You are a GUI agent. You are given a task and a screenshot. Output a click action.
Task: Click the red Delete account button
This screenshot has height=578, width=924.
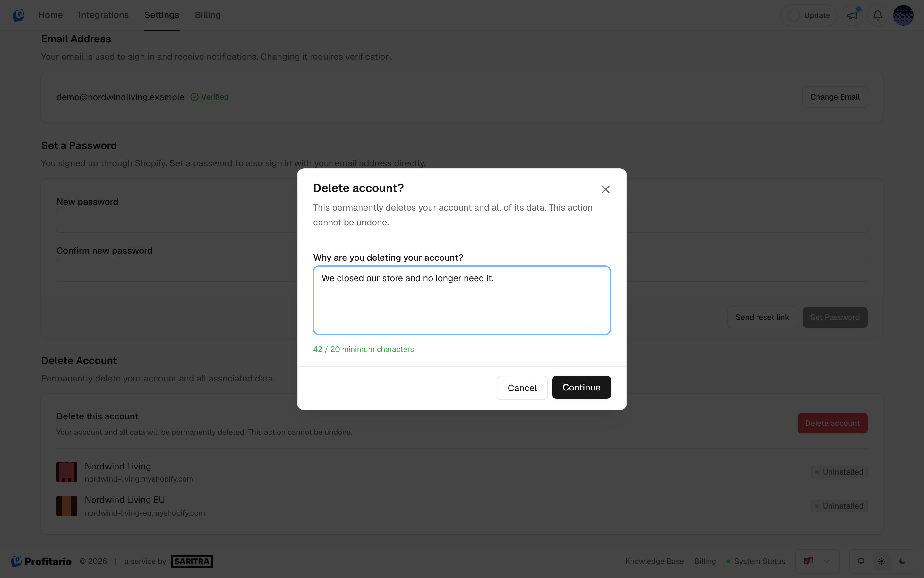click(832, 423)
